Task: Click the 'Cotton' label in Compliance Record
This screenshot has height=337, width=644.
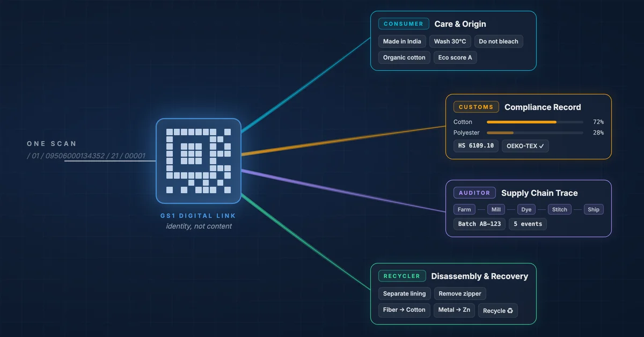Action: click(x=463, y=122)
